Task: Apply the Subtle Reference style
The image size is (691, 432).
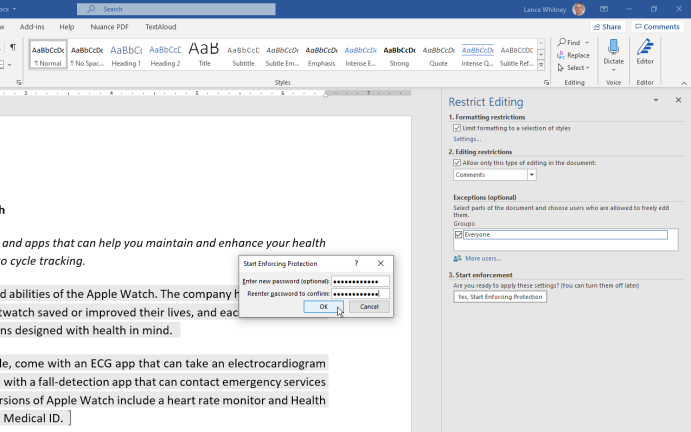Action: click(x=516, y=55)
